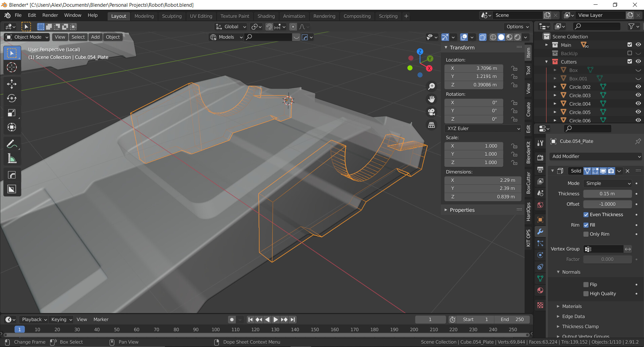The width and height of the screenshot is (644, 347).
Task: Select the Annotate tool
Action: (12, 144)
